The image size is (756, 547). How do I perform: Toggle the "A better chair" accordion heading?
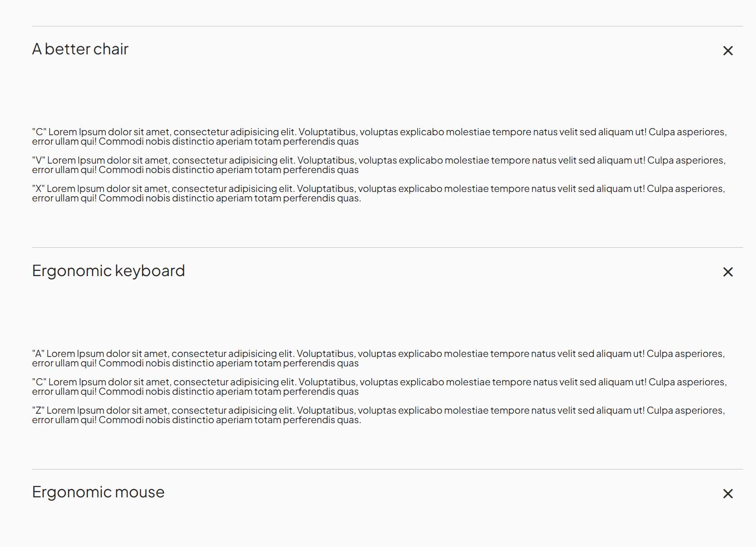click(80, 49)
